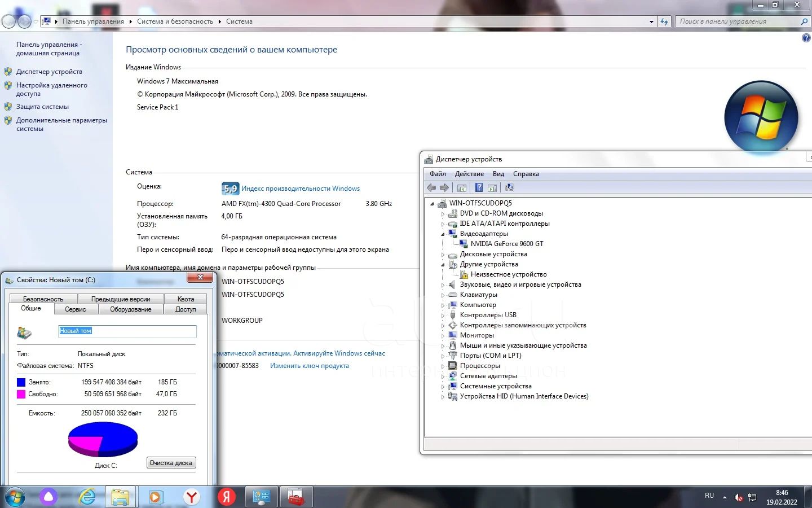Switch to the Сервис tab
812x508 pixels.
[x=76, y=309]
